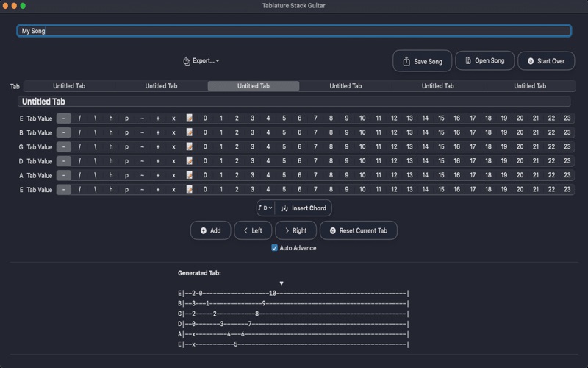The width and height of the screenshot is (588, 368).
Task: Choose fret 15 on the G string row
Action: click(442, 146)
